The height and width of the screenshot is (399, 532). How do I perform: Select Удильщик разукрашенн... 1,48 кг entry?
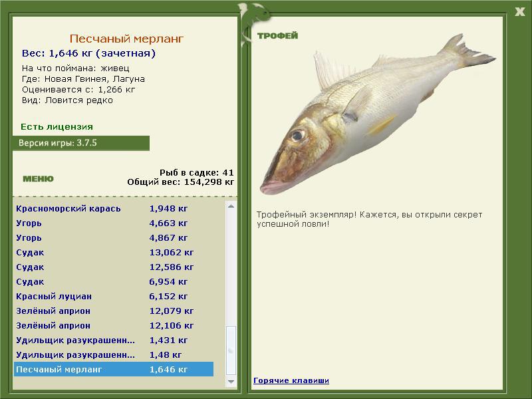point(114,354)
